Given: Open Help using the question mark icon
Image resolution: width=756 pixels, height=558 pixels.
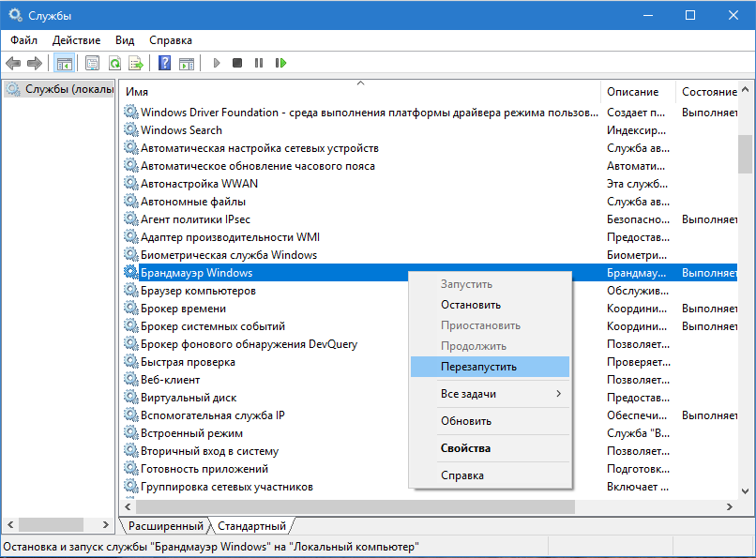Looking at the screenshot, I should point(163,63).
